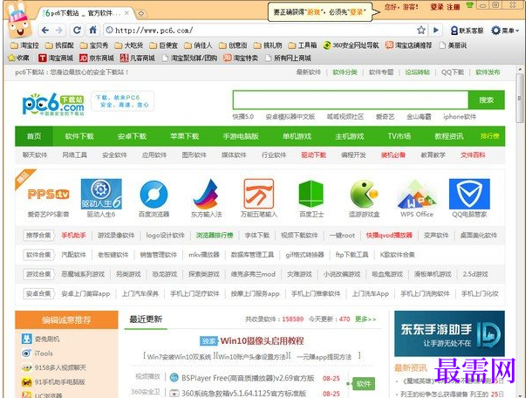Click 手机助手 recommended link

[x=73, y=235]
